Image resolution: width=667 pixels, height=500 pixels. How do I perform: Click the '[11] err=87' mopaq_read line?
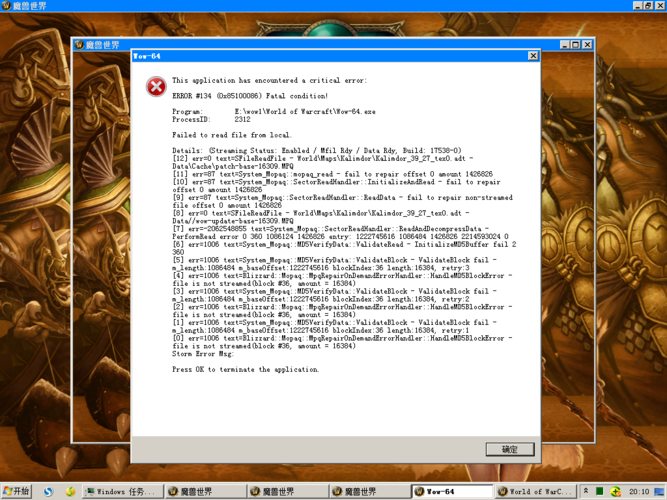point(332,174)
